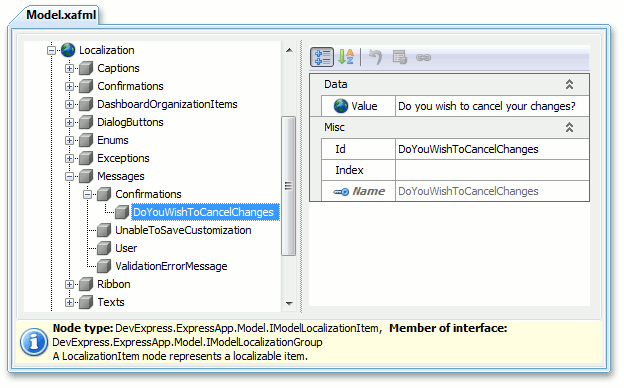Select the highlighted DoYouWishToCancelChanges tree item

click(205, 212)
